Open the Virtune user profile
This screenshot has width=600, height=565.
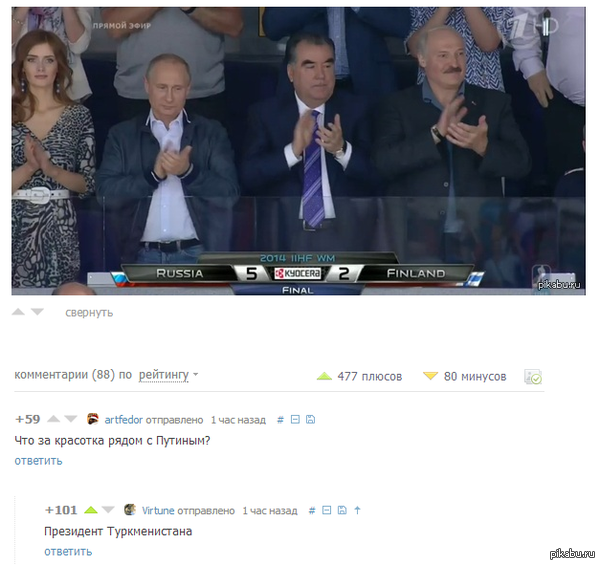click(158, 510)
